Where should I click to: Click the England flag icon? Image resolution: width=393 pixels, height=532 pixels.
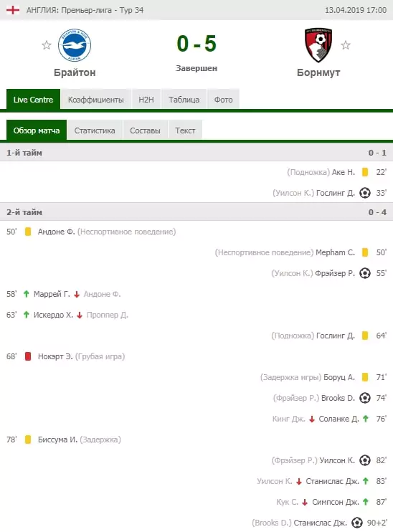pos(13,10)
